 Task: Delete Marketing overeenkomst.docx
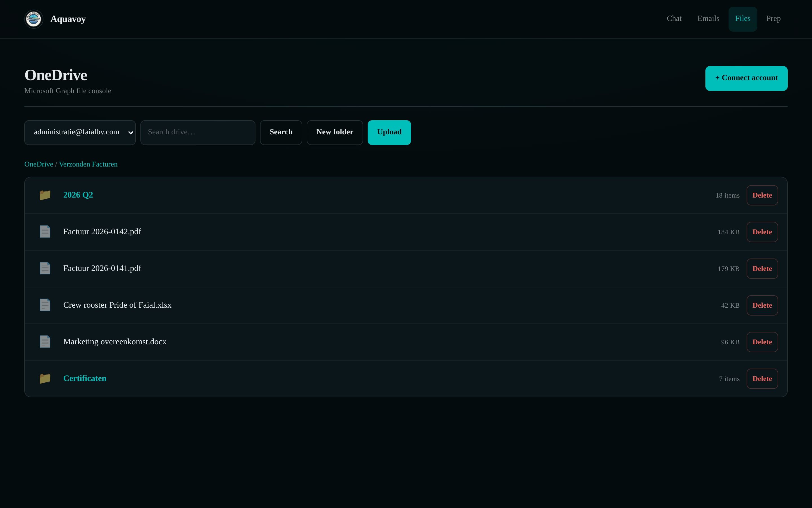[x=762, y=342]
